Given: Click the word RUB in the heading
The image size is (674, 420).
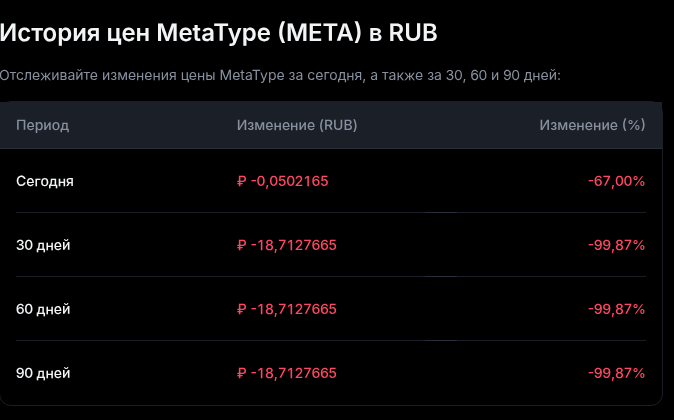Looking at the screenshot, I should (x=411, y=33).
